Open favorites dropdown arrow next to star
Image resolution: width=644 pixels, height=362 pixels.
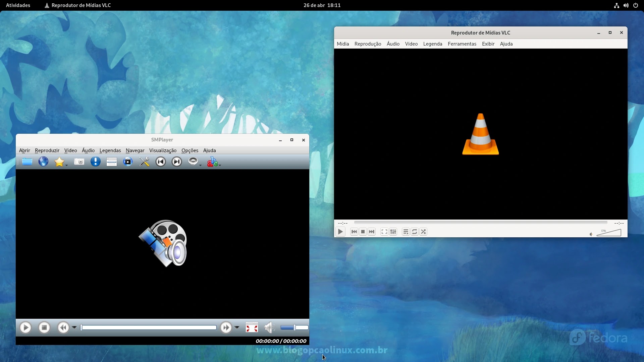(66, 165)
